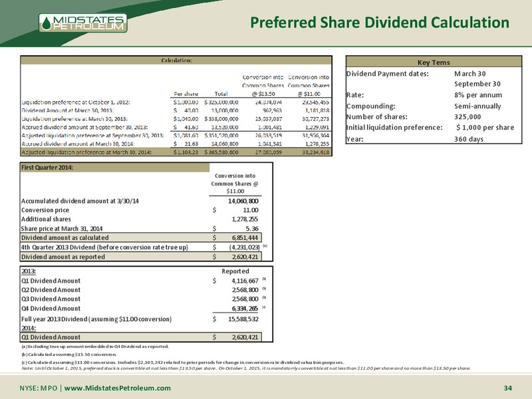Click 'Dividend amount as reported' row label

(x=63, y=257)
